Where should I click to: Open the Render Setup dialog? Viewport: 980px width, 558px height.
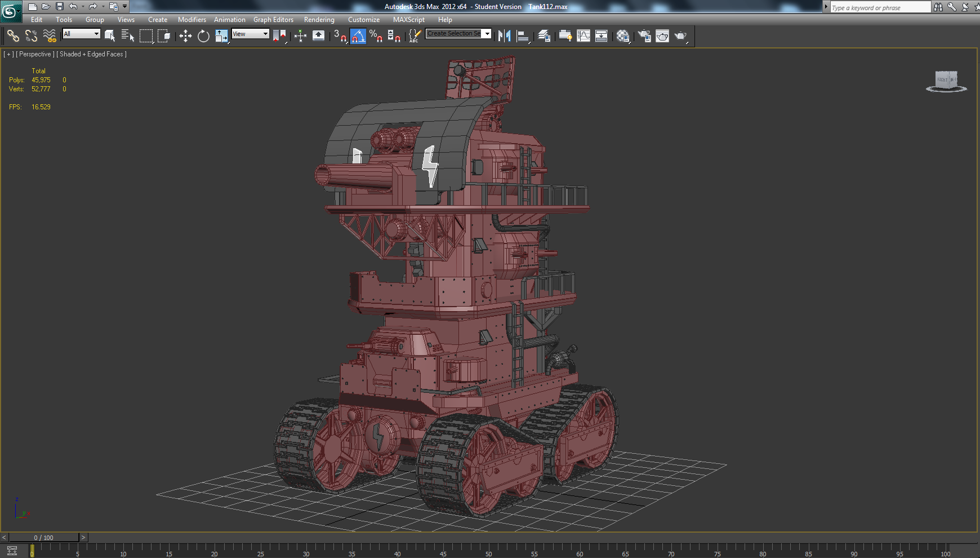[x=644, y=36]
